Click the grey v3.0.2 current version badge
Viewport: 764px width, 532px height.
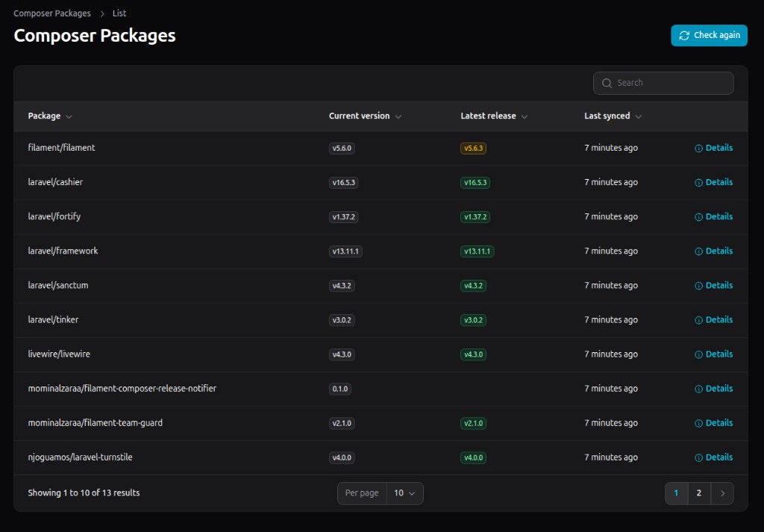342,320
